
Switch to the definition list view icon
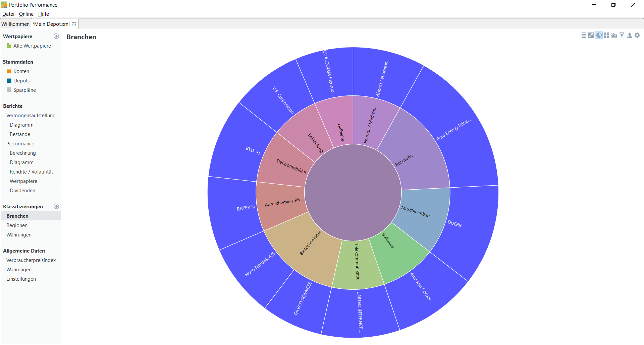click(x=583, y=35)
